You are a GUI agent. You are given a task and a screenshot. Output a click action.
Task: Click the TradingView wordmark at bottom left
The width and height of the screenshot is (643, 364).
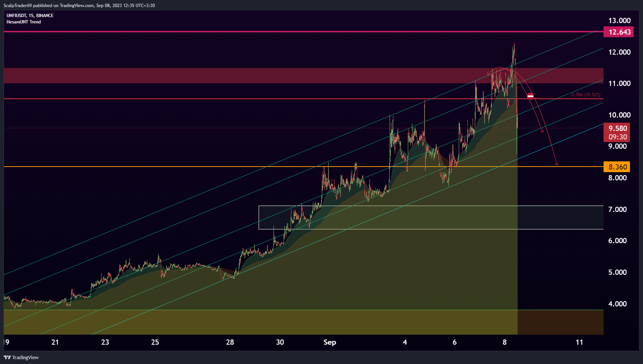(x=25, y=357)
